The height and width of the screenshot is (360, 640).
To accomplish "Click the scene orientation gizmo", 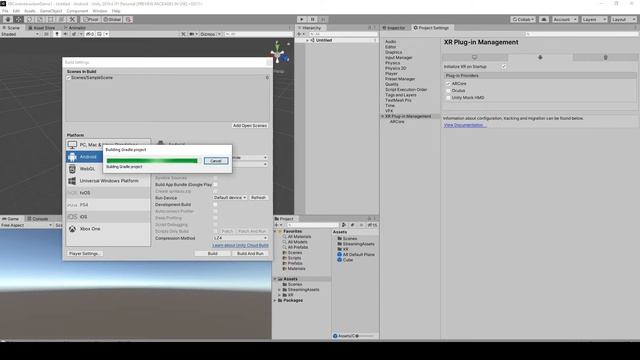I will pyautogui.click(x=278, y=53).
